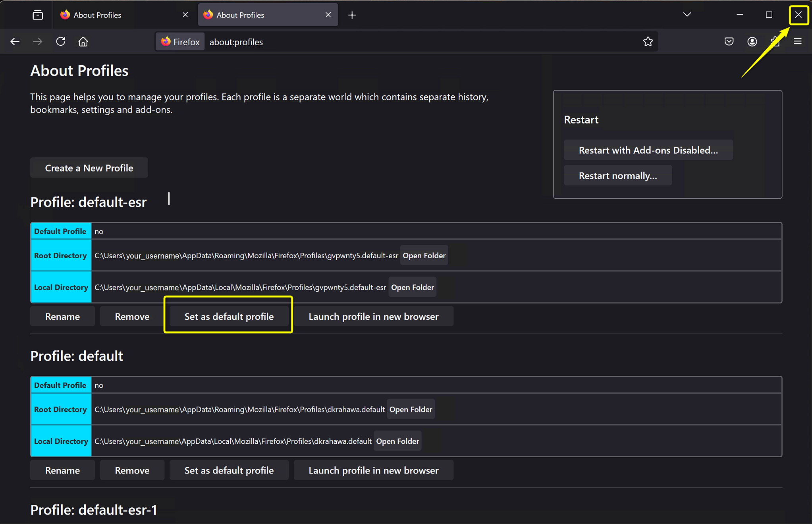Click Restart with Add-ons Disabled
The image size is (812, 524).
648,150
